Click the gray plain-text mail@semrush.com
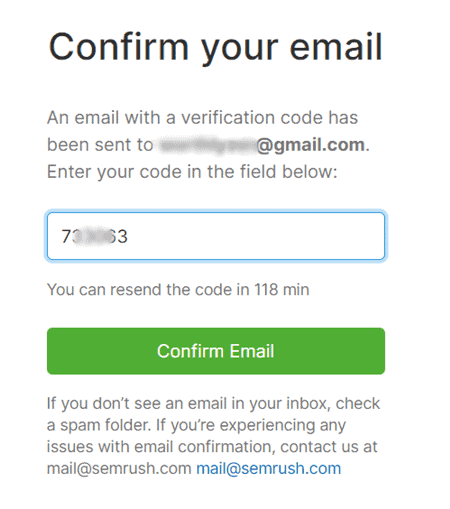The image size is (450, 509). coord(119,468)
